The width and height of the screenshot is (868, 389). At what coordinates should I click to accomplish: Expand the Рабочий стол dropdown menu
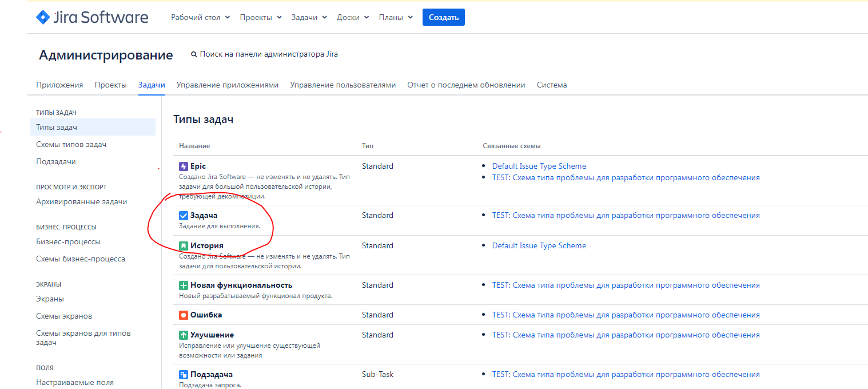point(200,17)
